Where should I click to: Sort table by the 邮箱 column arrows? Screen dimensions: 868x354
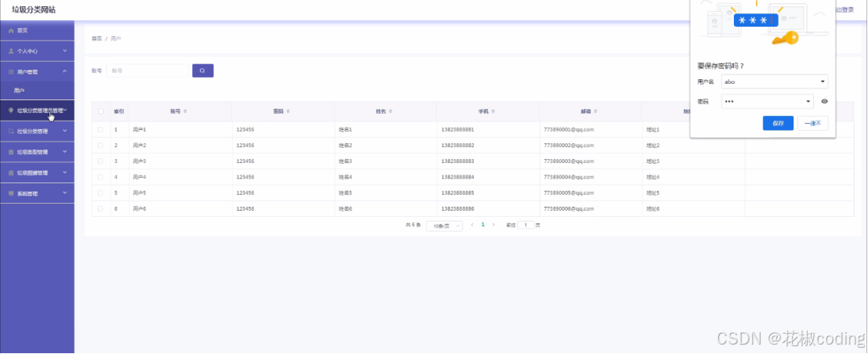pos(596,111)
